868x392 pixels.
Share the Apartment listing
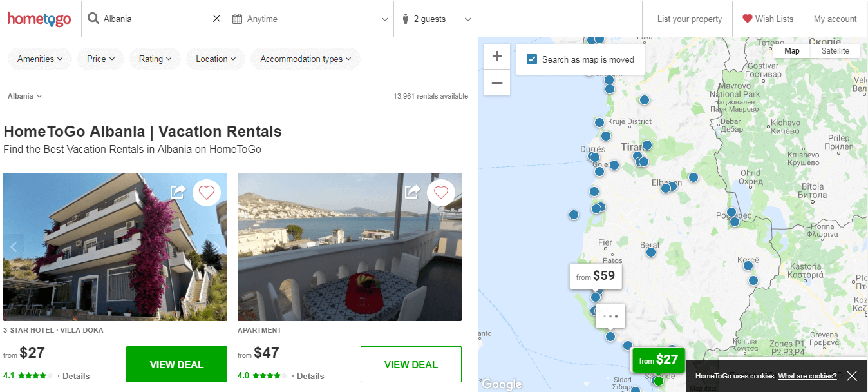pyautogui.click(x=412, y=191)
